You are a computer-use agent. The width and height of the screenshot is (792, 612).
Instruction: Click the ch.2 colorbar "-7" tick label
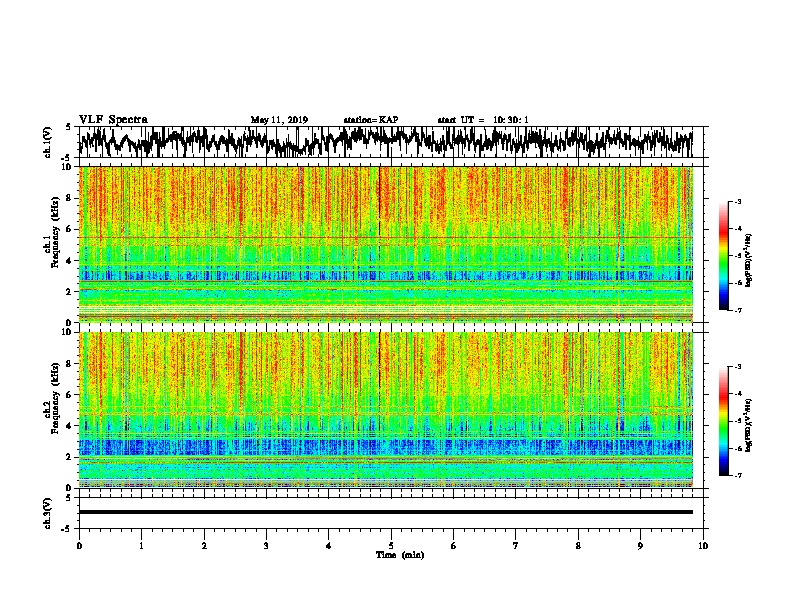tap(738, 475)
